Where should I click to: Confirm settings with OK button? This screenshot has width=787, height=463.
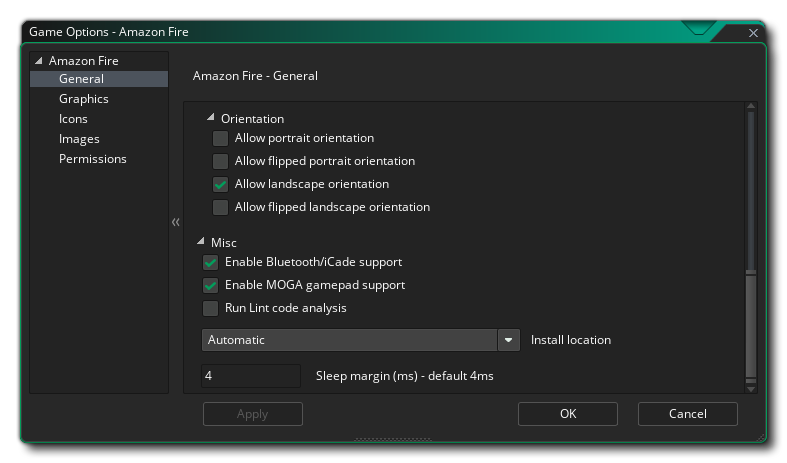pyautogui.click(x=568, y=414)
